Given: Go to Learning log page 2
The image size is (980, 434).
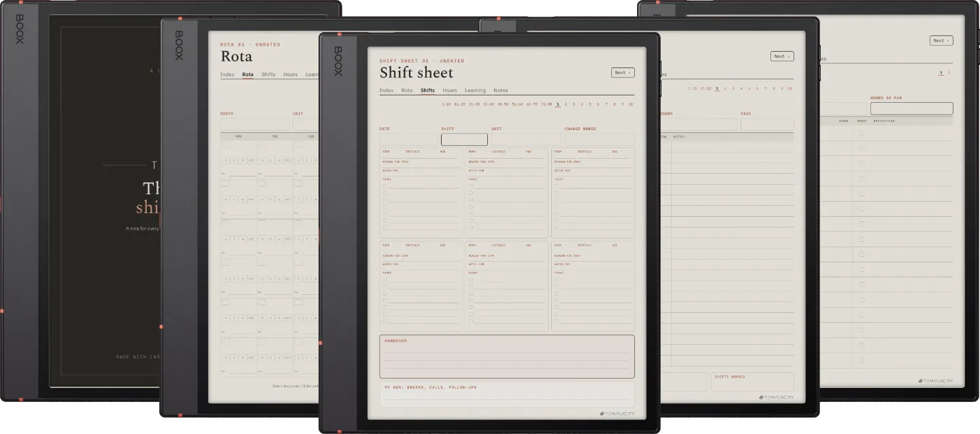Looking at the screenshot, I should pos(949,73).
